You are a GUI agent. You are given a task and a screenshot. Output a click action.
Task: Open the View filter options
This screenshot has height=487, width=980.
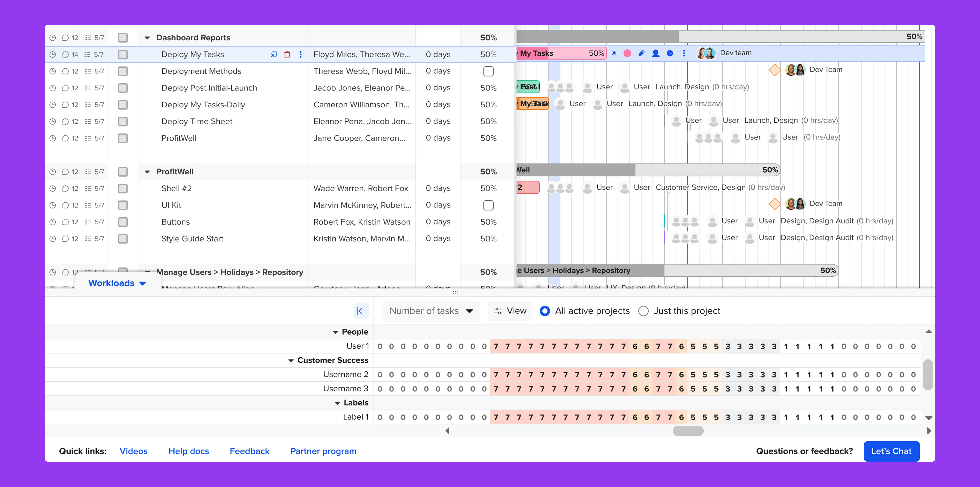pos(509,311)
